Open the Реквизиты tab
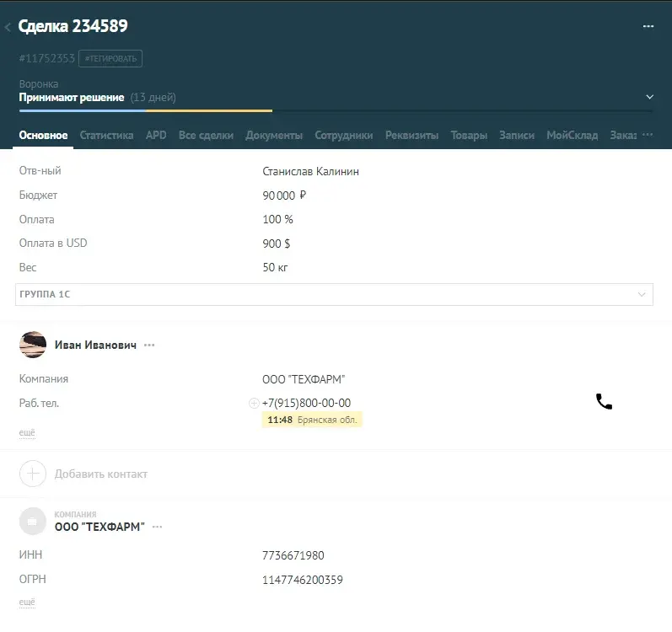Image resolution: width=672 pixels, height=632 pixels. pos(411,136)
